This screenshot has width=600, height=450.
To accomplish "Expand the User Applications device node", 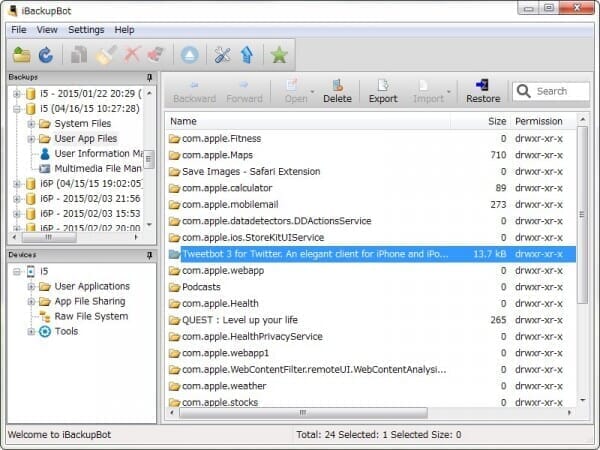I will [31, 287].
